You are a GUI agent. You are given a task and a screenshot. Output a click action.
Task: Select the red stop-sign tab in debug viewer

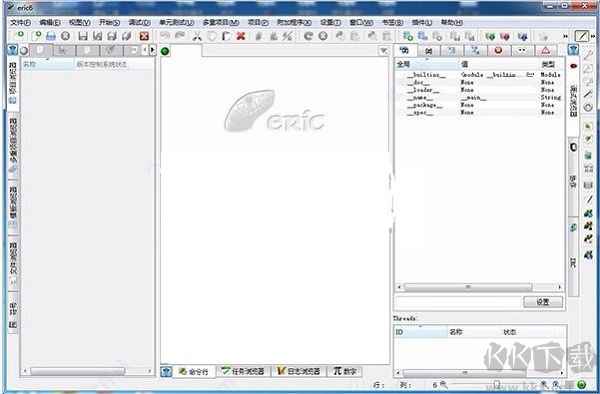[x=498, y=50]
